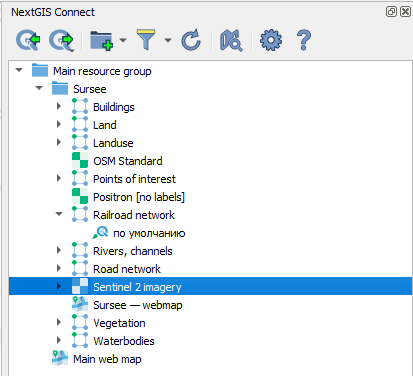Click the Waterbodies layer icon
This screenshot has height=376, width=413.
pyautogui.click(x=80, y=341)
